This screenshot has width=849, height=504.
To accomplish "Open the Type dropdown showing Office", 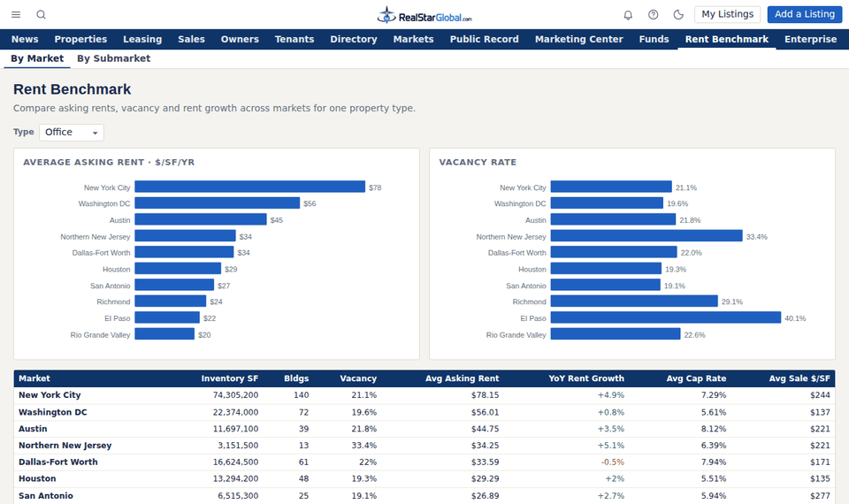I will coord(72,132).
